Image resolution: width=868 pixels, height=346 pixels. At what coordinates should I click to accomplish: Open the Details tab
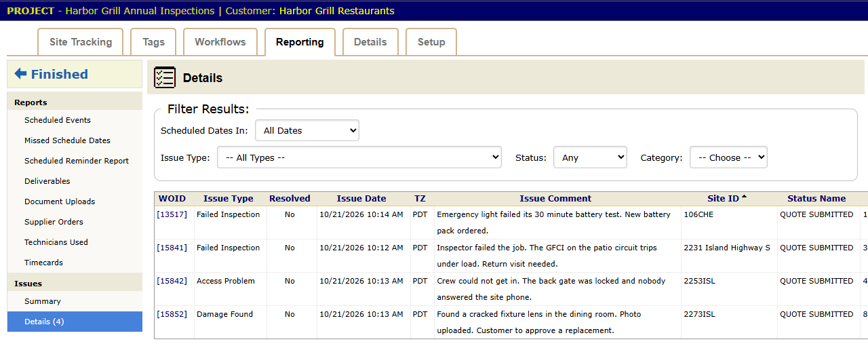tap(370, 42)
